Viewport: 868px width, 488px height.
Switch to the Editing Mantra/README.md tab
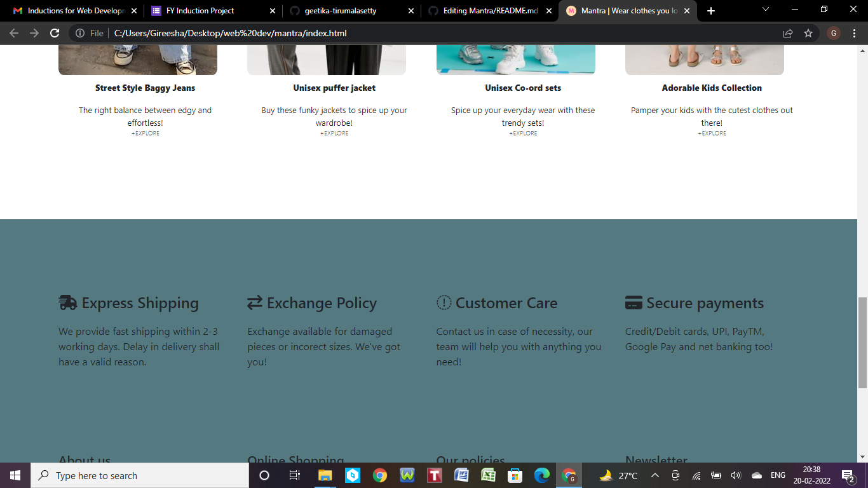tap(489, 10)
